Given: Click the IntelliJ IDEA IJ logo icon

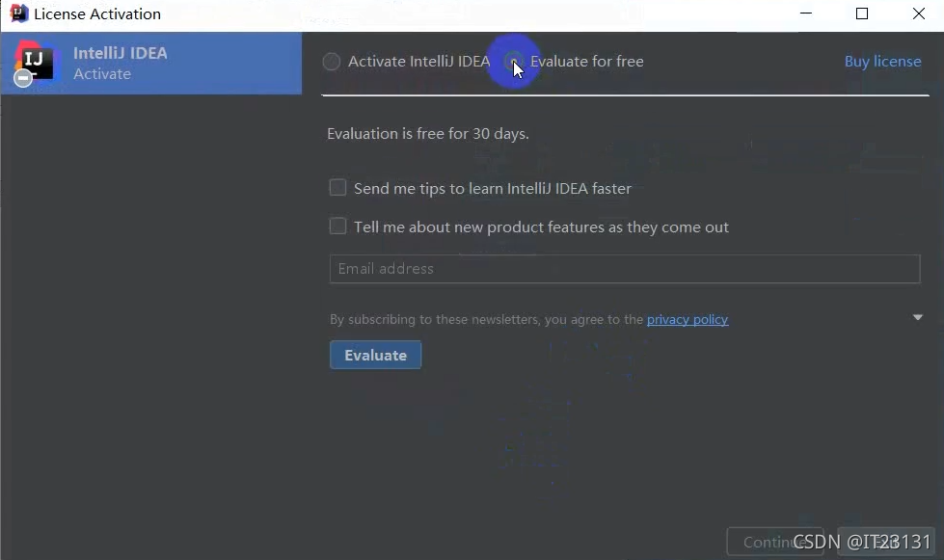Looking at the screenshot, I should pos(34,63).
